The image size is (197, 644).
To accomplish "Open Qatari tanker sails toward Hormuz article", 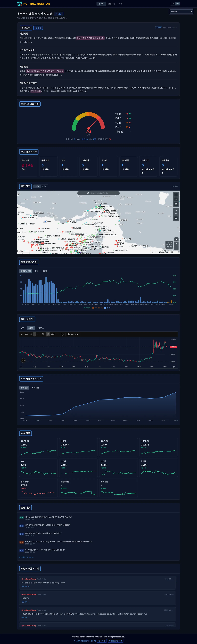I will click(59, 542).
